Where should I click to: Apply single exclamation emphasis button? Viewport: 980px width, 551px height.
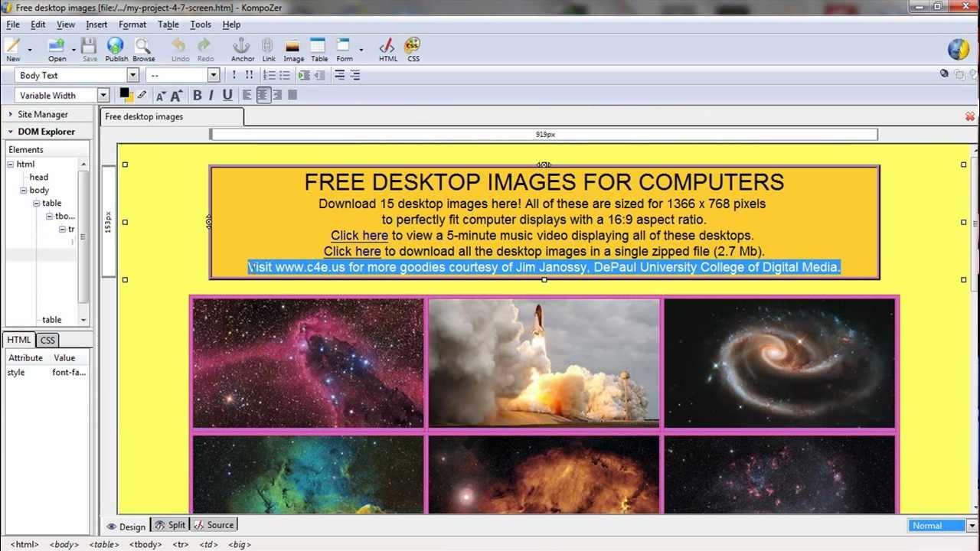pos(234,75)
